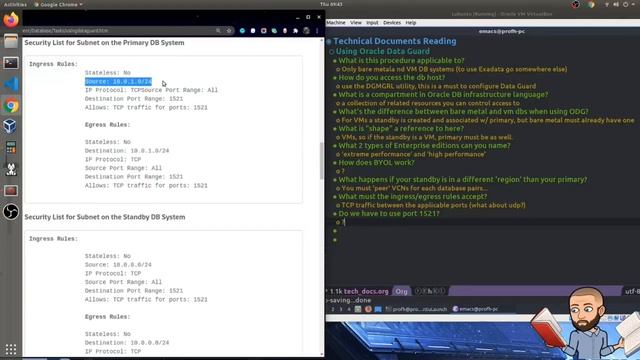Select the profh terminal taskbar entry in VM
The image size is (640, 360).
(x=416, y=309)
